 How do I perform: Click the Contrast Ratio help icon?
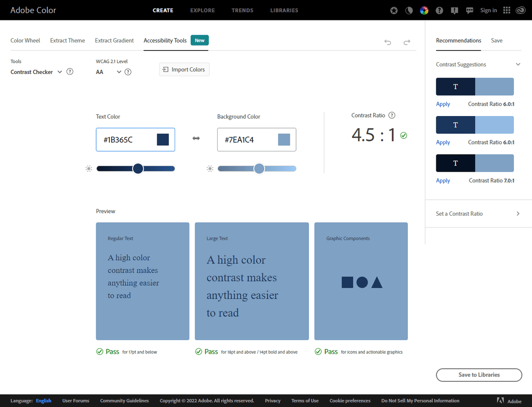[391, 115]
